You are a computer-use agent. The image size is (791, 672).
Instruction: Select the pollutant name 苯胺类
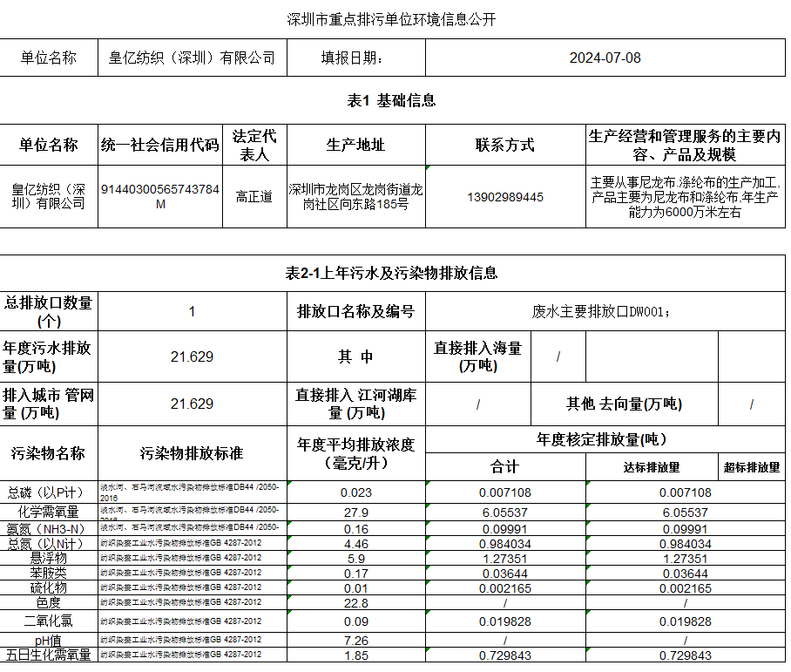(x=49, y=573)
